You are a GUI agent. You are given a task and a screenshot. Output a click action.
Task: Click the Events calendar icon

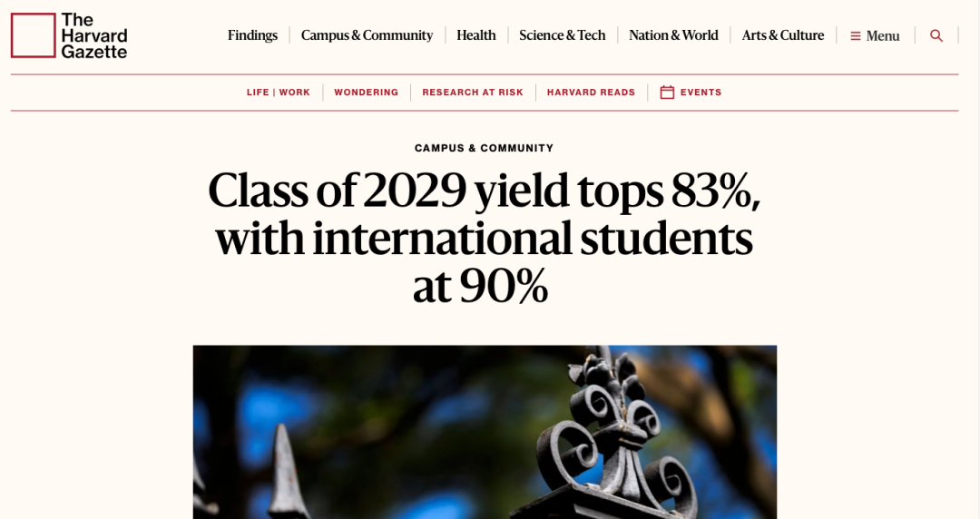pos(667,92)
